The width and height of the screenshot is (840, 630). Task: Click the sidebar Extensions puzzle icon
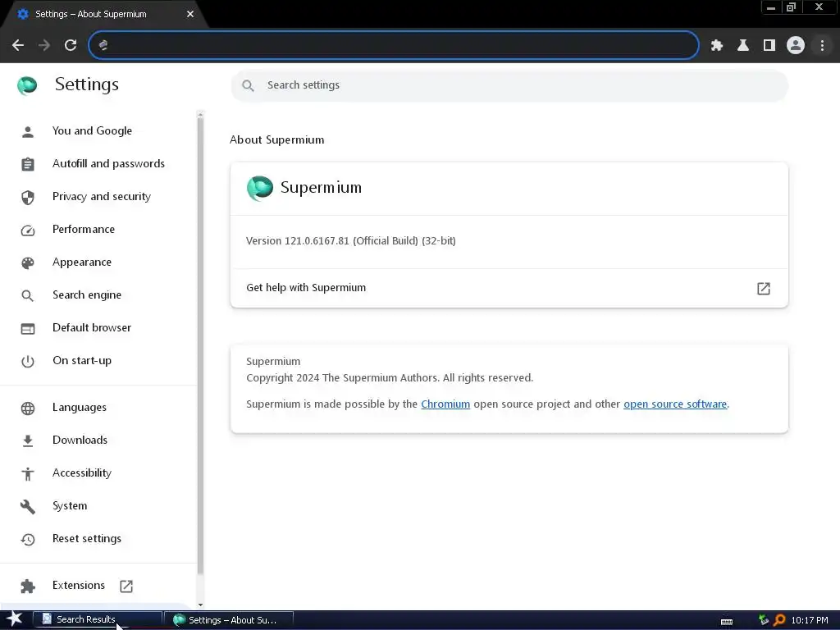click(28, 587)
